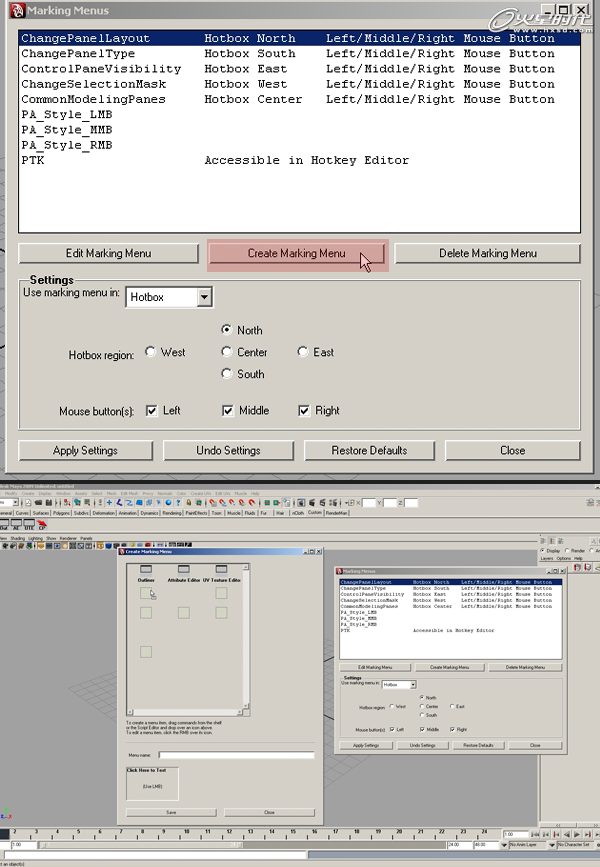This screenshot has width=600, height=867.
Task: Click Apply Settings in large Marking Menus dialog
Action: coord(85,450)
